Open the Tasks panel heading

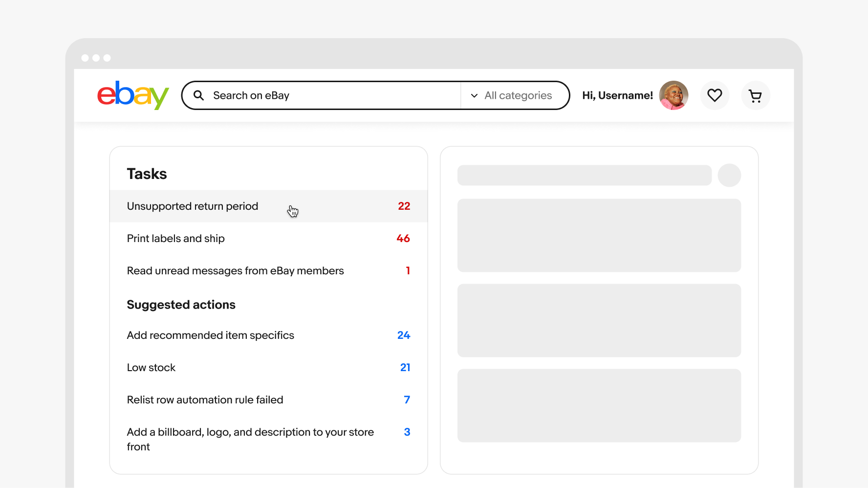point(147,174)
